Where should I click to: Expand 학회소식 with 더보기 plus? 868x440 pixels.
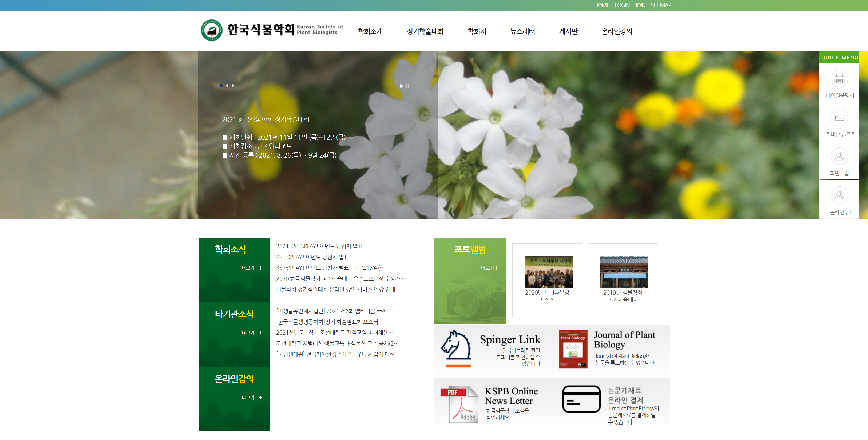(x=252, y=268)
